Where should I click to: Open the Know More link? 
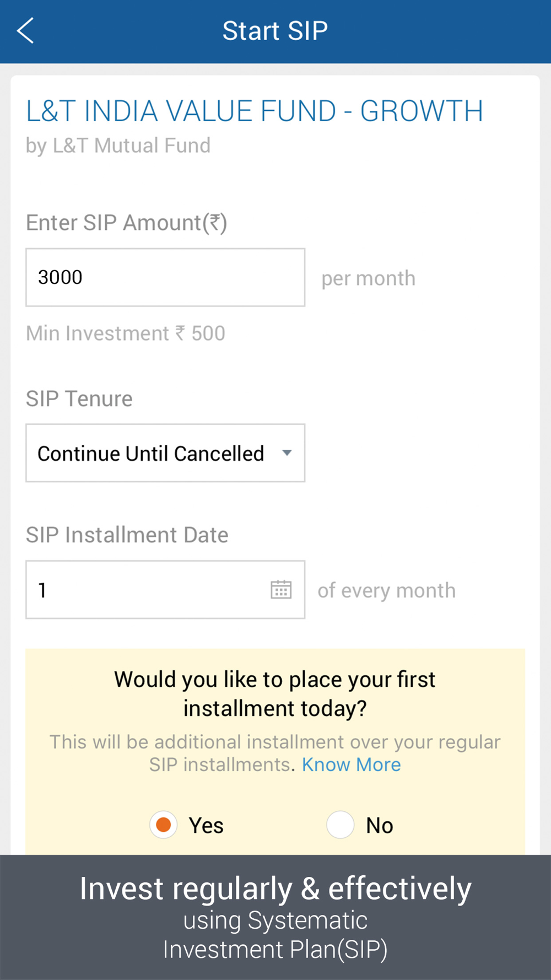coord(351,764)
